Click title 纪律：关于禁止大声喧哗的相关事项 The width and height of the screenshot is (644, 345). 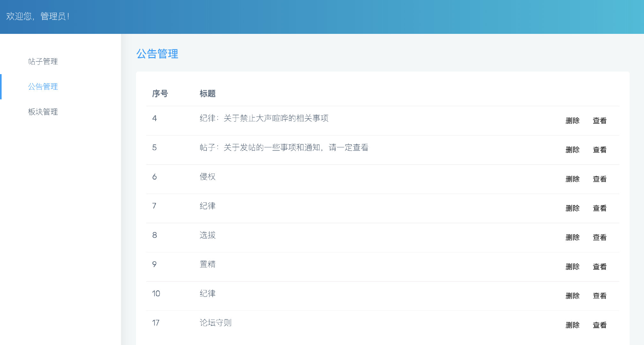[264, 118]
